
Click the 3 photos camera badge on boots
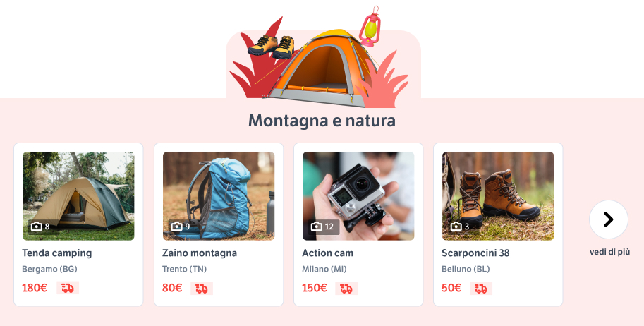[460, 227]
